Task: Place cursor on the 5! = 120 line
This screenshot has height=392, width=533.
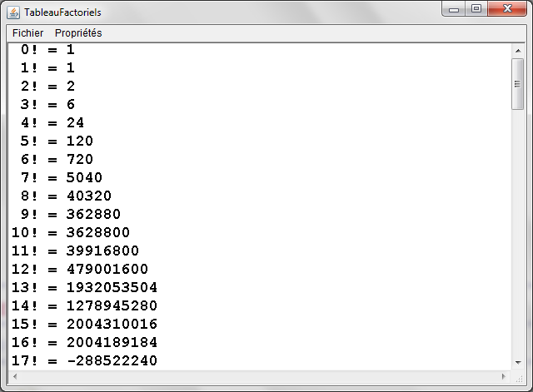Action: pos(57,141)
